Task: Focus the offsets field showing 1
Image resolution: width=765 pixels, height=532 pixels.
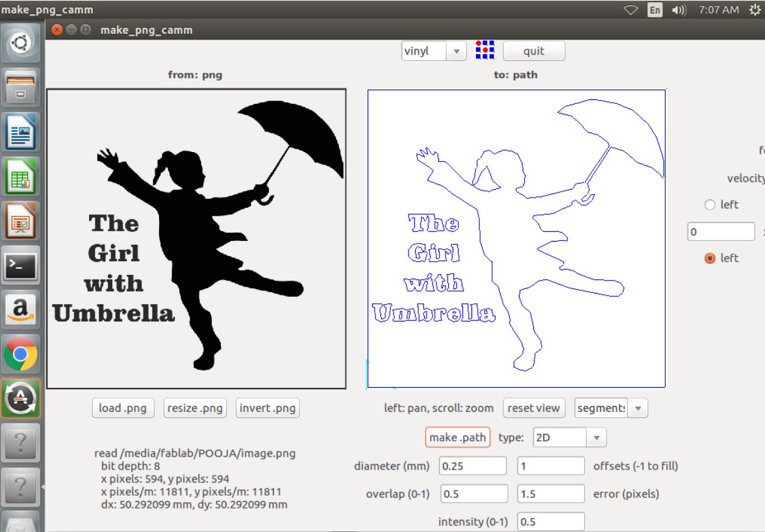Action: tap(551, 466)
